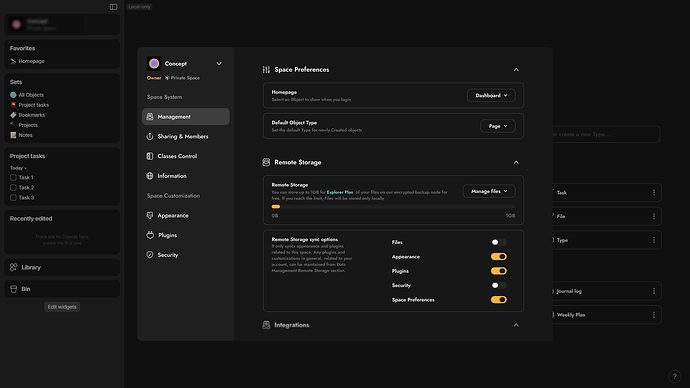Open more options for Weekly Plan
Viewport: 690px width, 388px height.
[x=654, y=315]
